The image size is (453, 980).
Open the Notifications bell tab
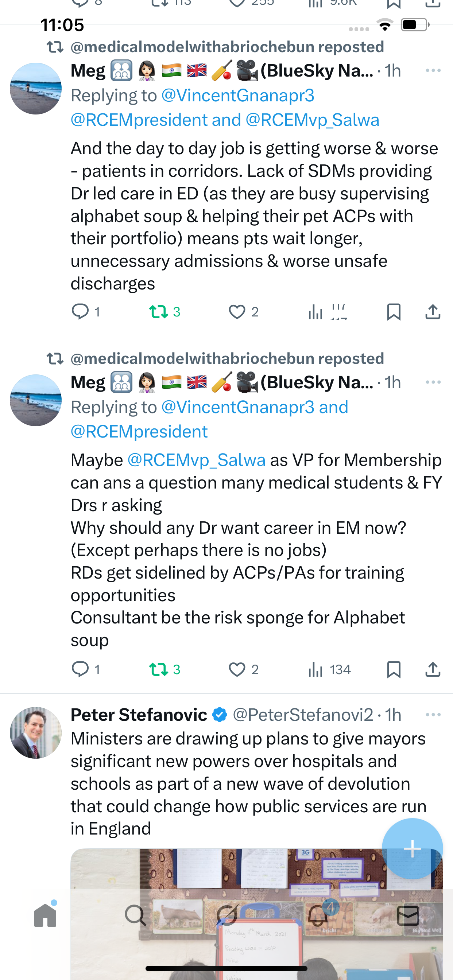(317, 915)
